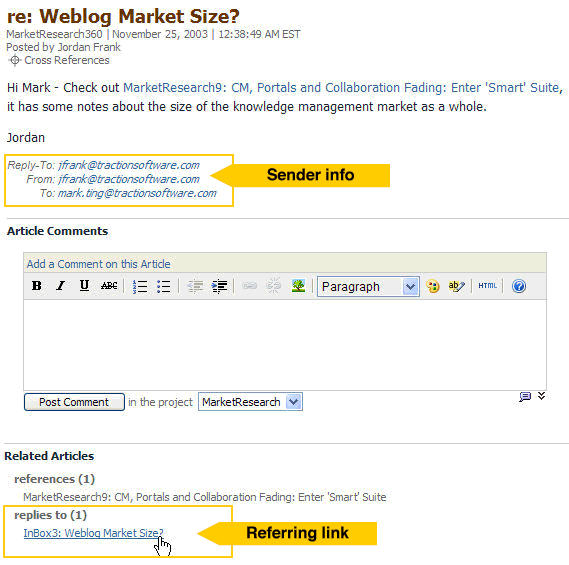Screen dimensions: 569x565
Task: Click the Post Comment button
Action: [x=74, y=402]
